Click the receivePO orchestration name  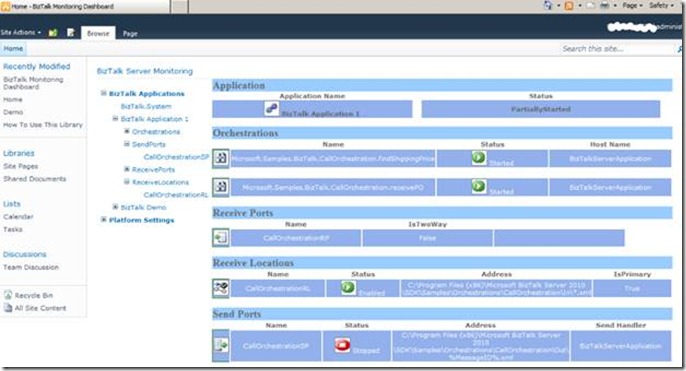pyautogui.click(x=333, y=187)
